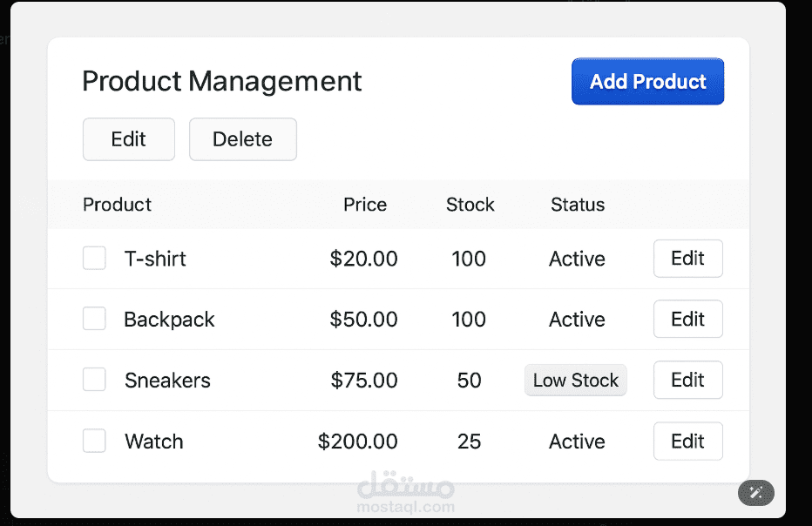Click the Price column header
The height and width of the screenshot is (526, 812).
point(365,205)
